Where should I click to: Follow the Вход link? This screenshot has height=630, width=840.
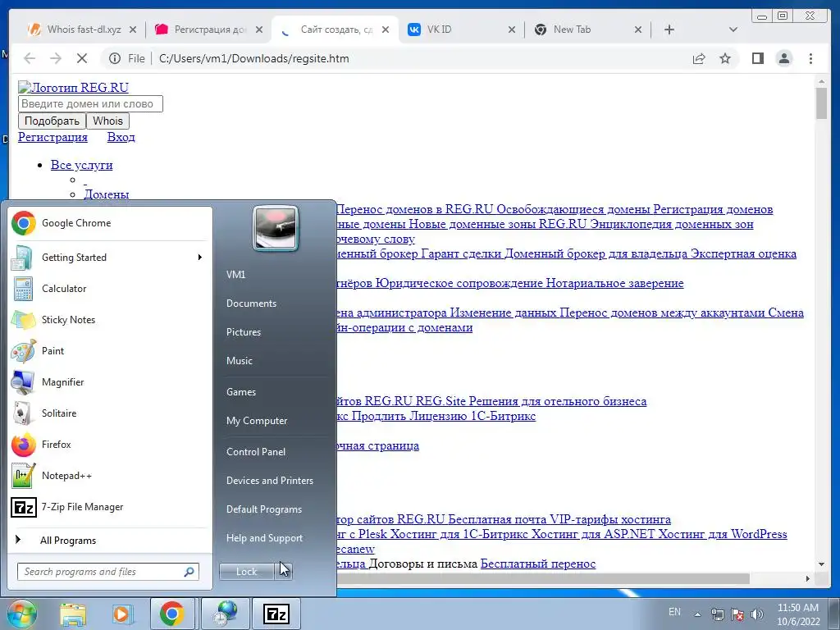coord(121,137)
